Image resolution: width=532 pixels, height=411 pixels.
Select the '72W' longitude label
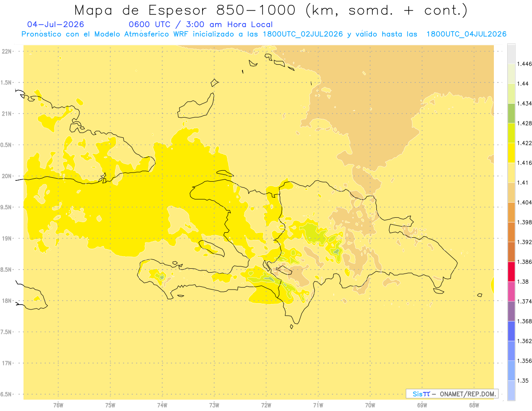click(266, 405)
